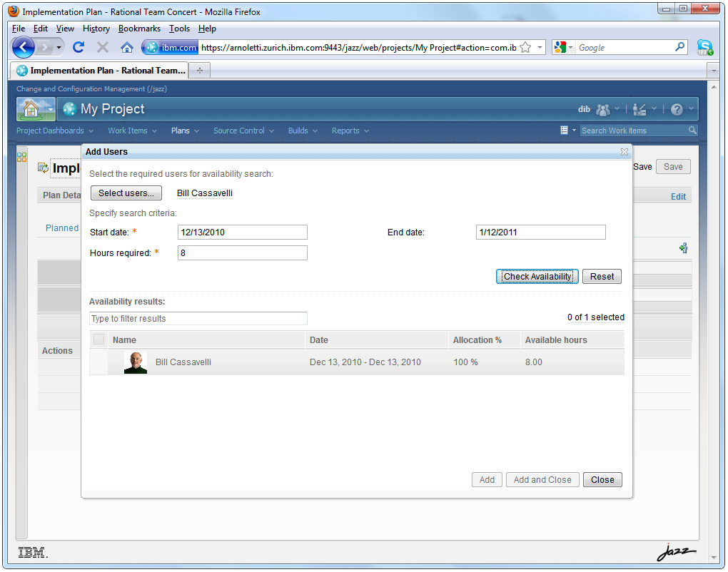Open the History menu
This screenshot has width=728, height=572.
pos(96,29)
